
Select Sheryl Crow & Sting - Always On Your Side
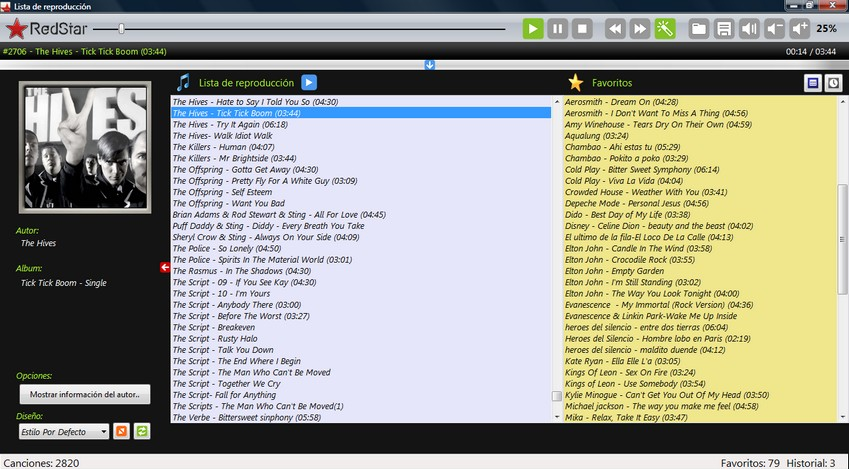361,237
